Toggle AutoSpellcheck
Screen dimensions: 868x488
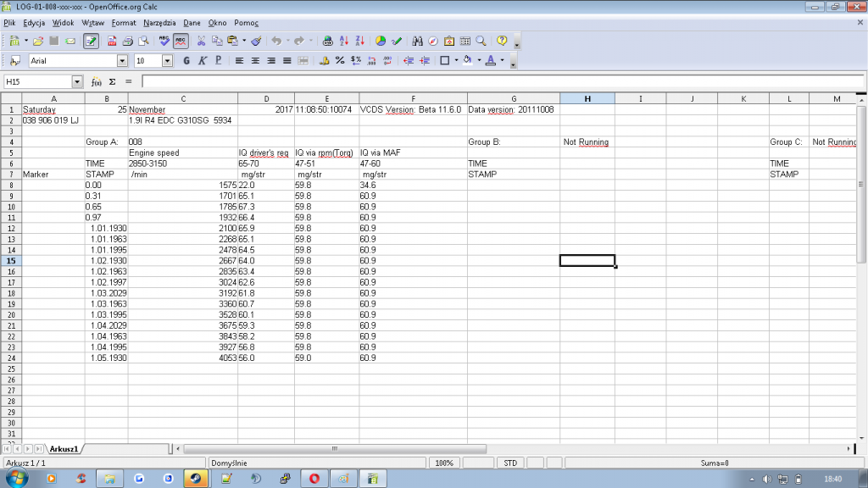click(181, 41)
